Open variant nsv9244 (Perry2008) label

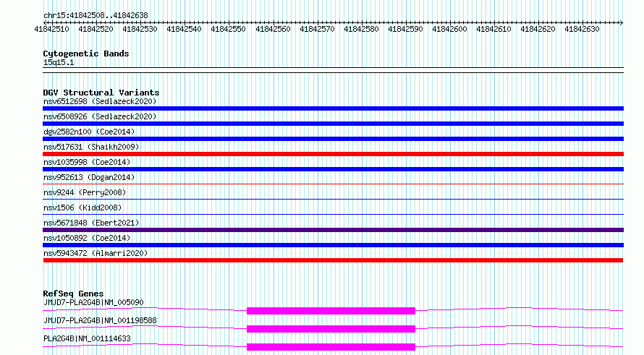point(85,192)
